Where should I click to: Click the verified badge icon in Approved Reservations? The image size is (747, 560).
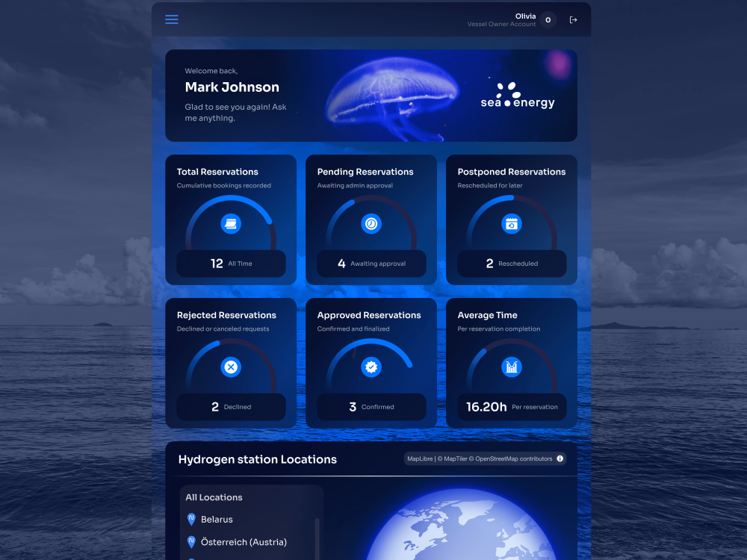(x=371, y=367)
